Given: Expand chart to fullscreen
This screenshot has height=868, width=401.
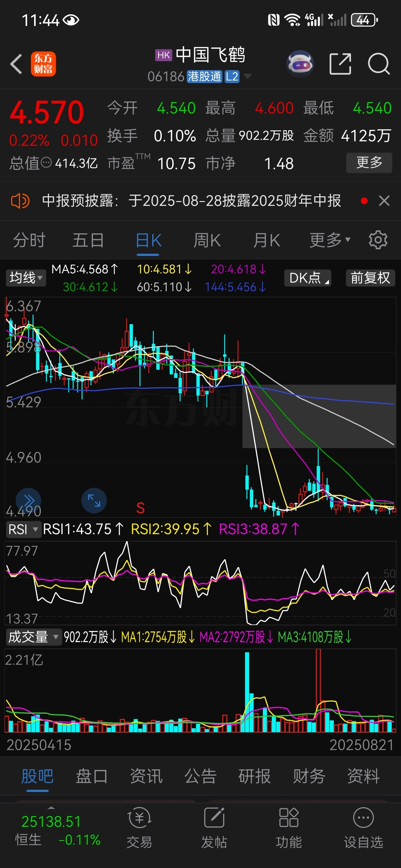Looking at the screenshot, I should [x=94, y=500].
